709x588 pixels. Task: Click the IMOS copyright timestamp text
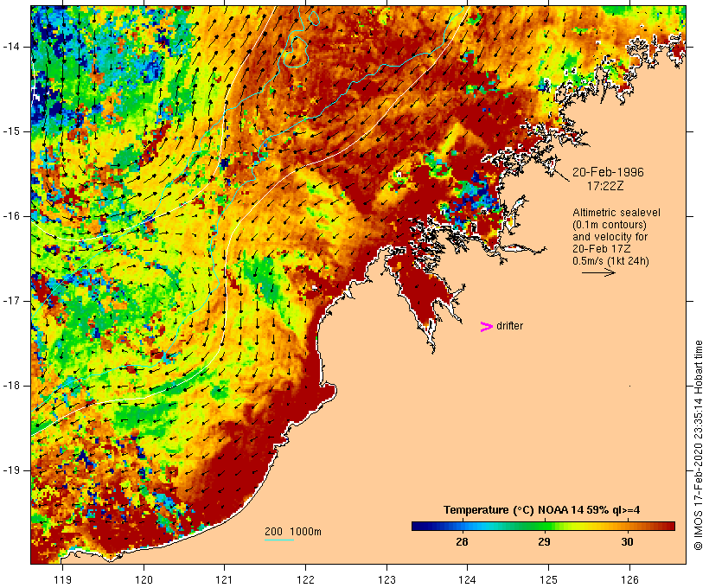[698, 445]
